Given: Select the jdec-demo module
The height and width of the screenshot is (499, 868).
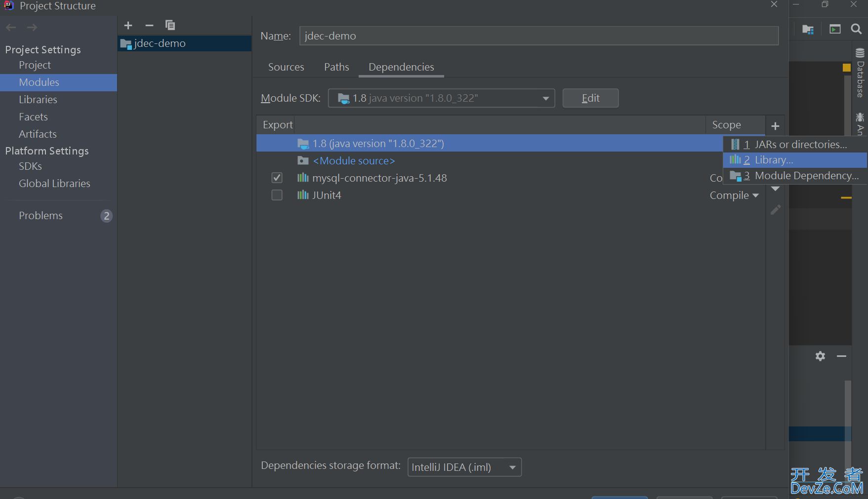Looking at the screenshot, I should coord(185,43).
